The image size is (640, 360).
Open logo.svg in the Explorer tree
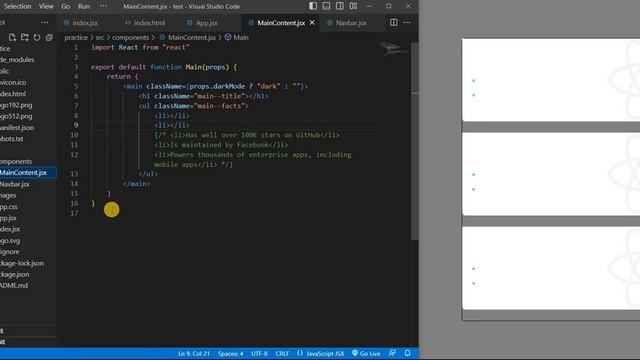28,241
